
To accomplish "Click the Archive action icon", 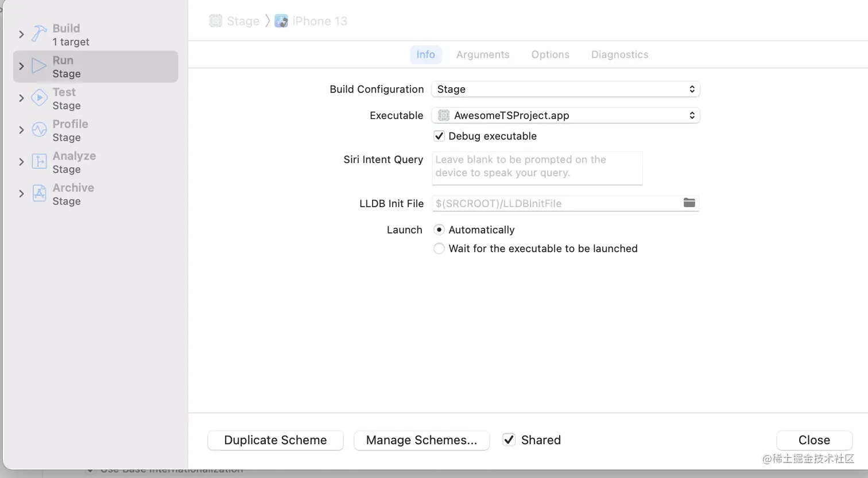I will [x=39, y=193].
